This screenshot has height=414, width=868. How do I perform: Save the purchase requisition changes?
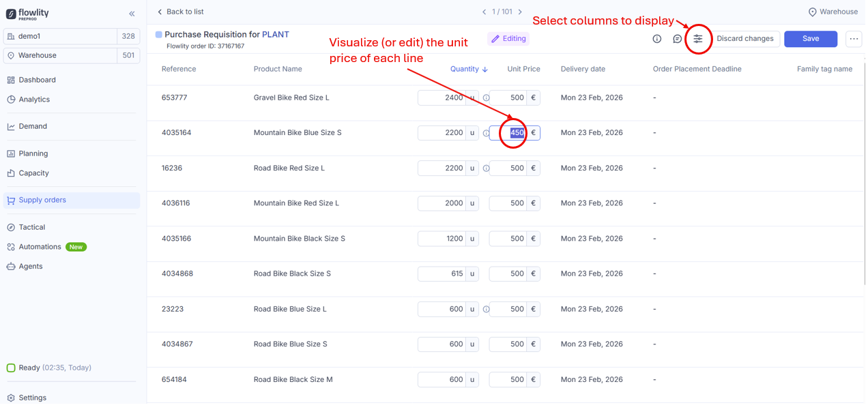coord(810,39)
